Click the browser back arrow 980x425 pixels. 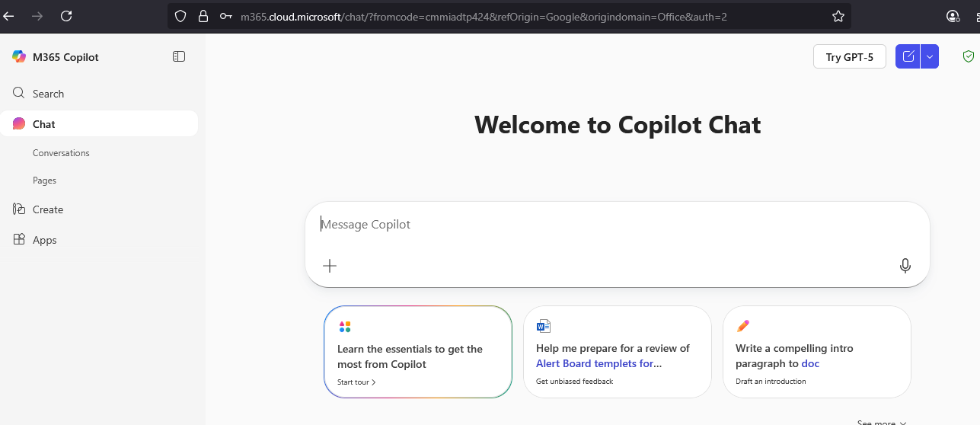pos(8,15)
